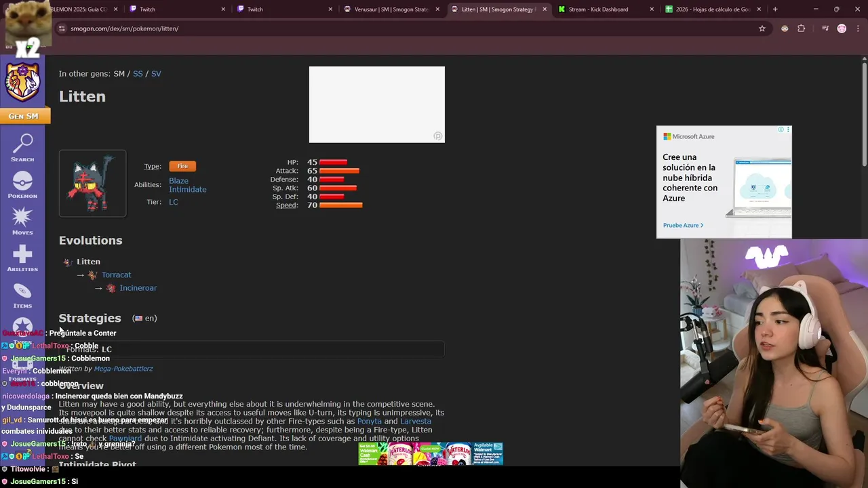Open the Search section in Smogon sidebar
This screenshot has height=488, width=868.
[x=22, y=148]
